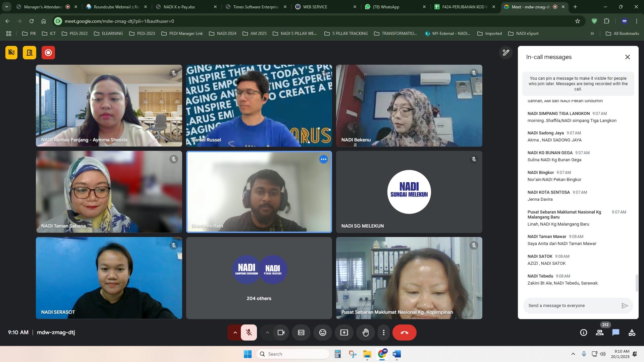Viewport: 644px width, 362px height.
Task: Open options on Siranjeev Ram's tile
Action: click(324, 160)
